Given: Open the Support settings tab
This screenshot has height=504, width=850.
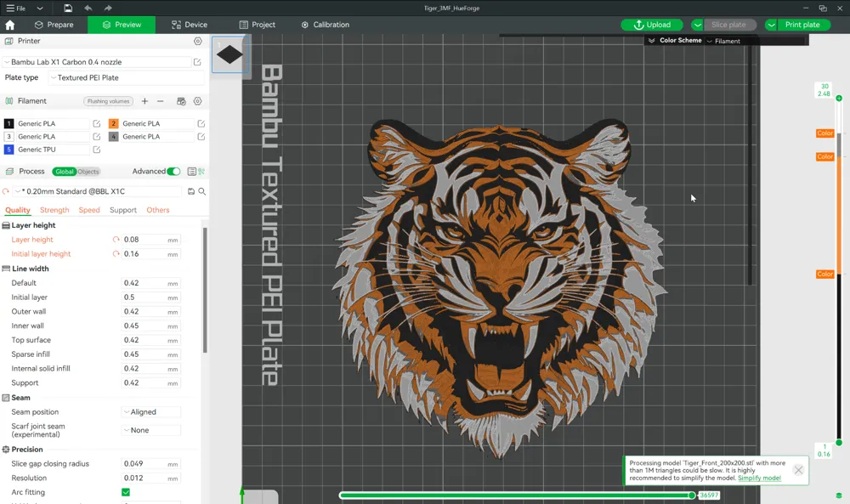Looking at the screenshot, I should (123, 210).
